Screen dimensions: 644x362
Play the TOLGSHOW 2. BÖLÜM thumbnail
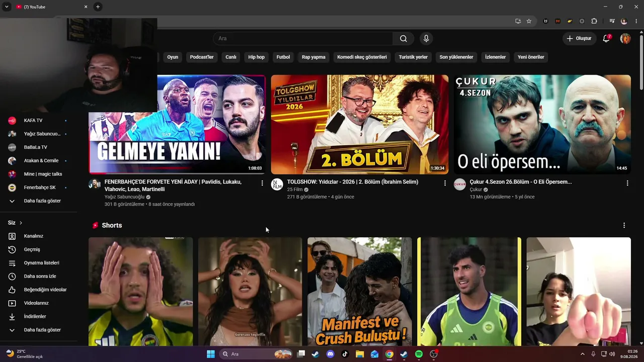coord(360,125)
